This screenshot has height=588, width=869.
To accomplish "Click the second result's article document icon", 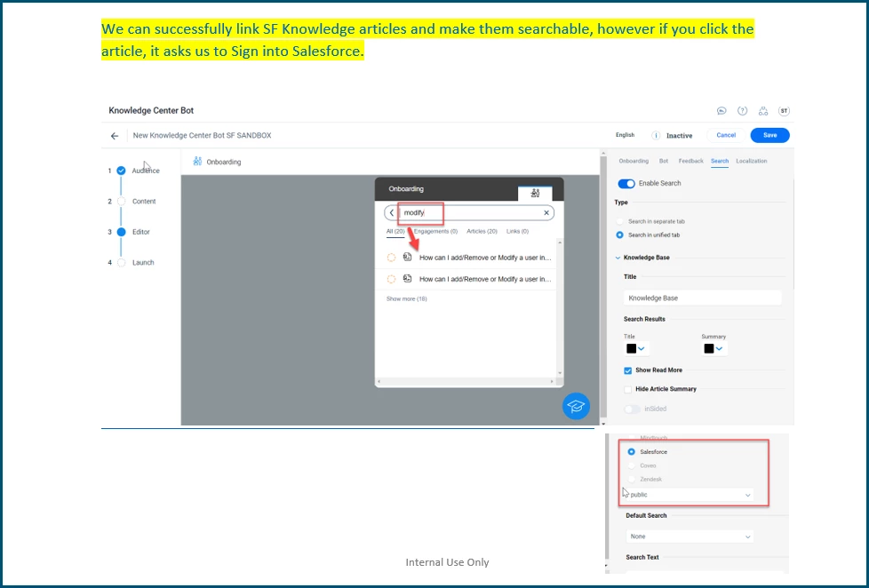I will pos(407,279).
